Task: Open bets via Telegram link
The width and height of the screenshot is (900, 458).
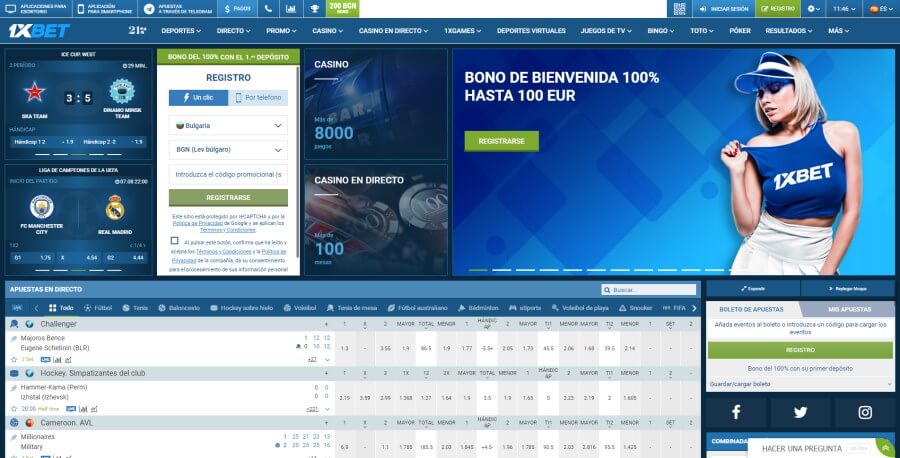Action: (178, 9)
